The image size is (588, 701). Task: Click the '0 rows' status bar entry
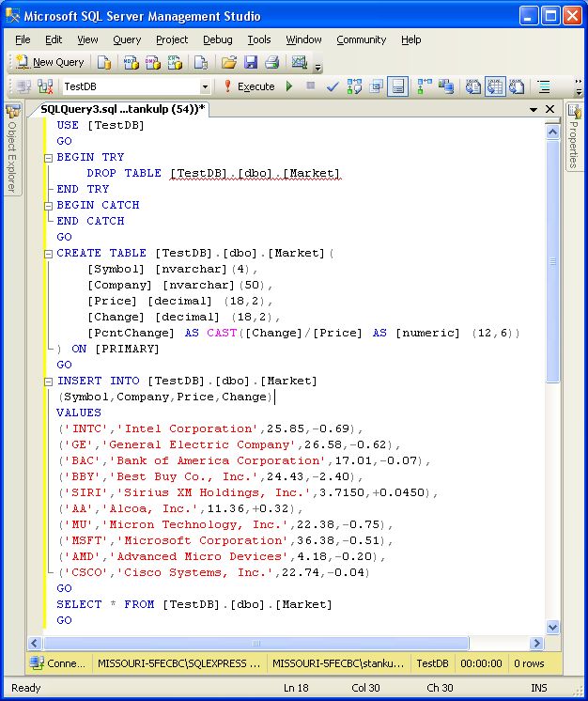point(529,663)
